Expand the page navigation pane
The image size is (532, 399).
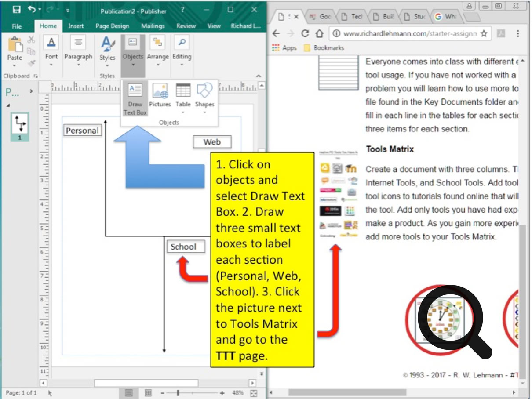click(31, 91)
